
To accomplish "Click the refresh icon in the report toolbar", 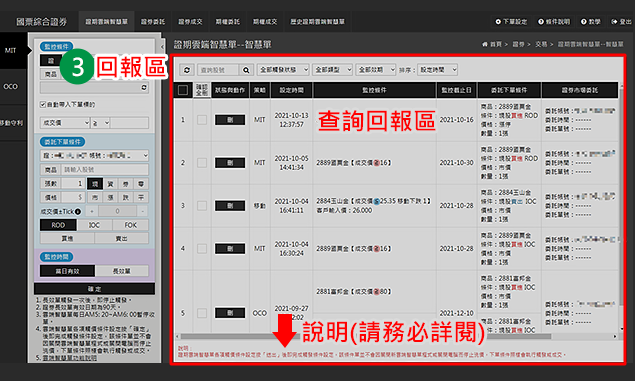I will point(187,70).
